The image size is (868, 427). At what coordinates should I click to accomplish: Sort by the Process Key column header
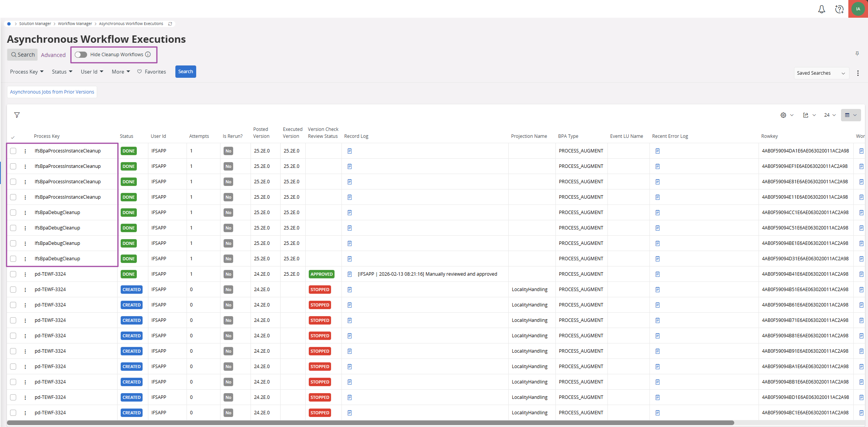click(47, 136)
